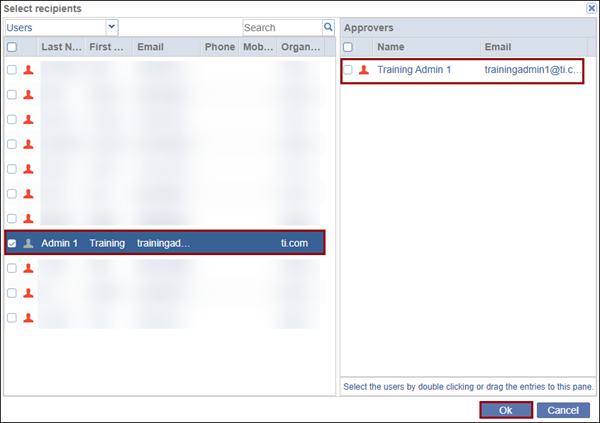Click the user icon beside Training Admin 1 approver
Viewport: 600px width, 423px height.
[x=363, y=70]
